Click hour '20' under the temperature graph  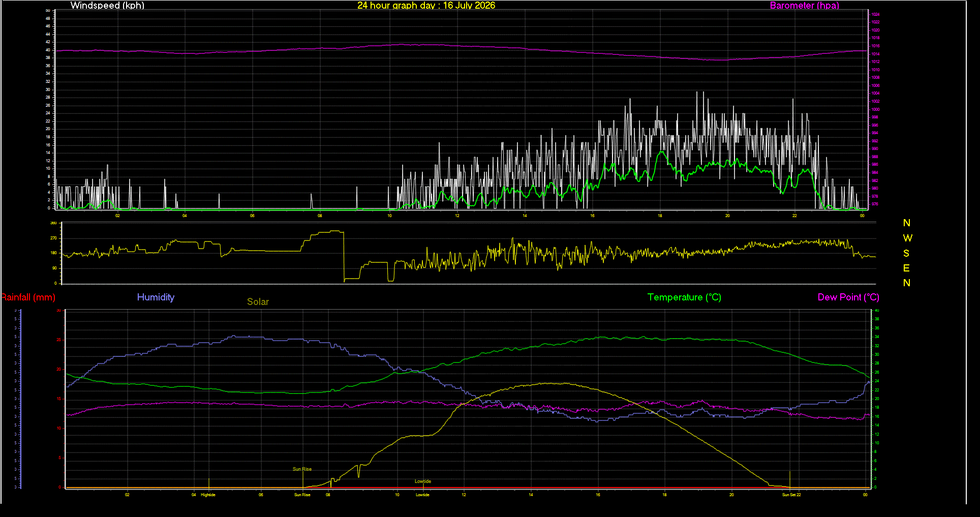pyautogui.click(x=731, y=495)
